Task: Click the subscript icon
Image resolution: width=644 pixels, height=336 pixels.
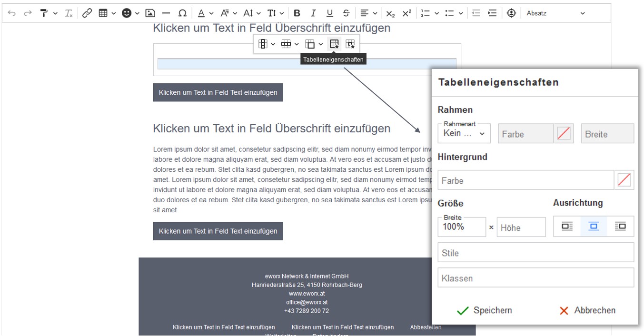Action: point(390,13)
